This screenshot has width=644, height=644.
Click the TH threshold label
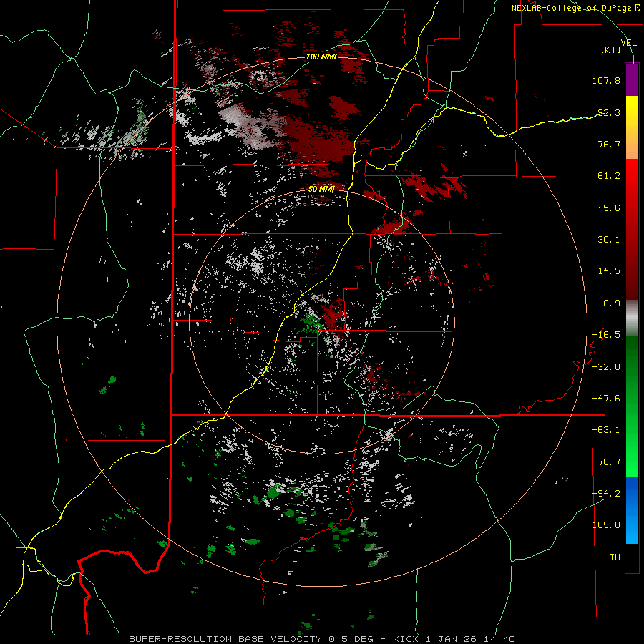(x=615, y=557)
